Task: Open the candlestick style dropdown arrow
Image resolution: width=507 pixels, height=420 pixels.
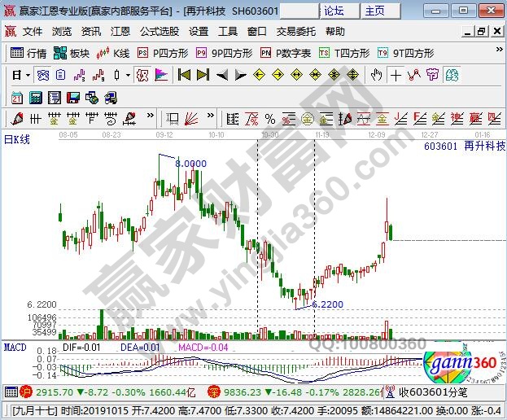Action: pyautogui.click(x=128, y=75)
